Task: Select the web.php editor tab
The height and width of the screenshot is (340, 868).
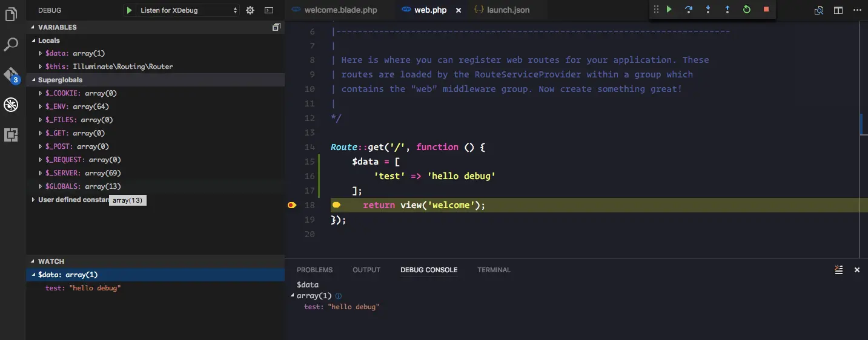Action: point(430,10)
